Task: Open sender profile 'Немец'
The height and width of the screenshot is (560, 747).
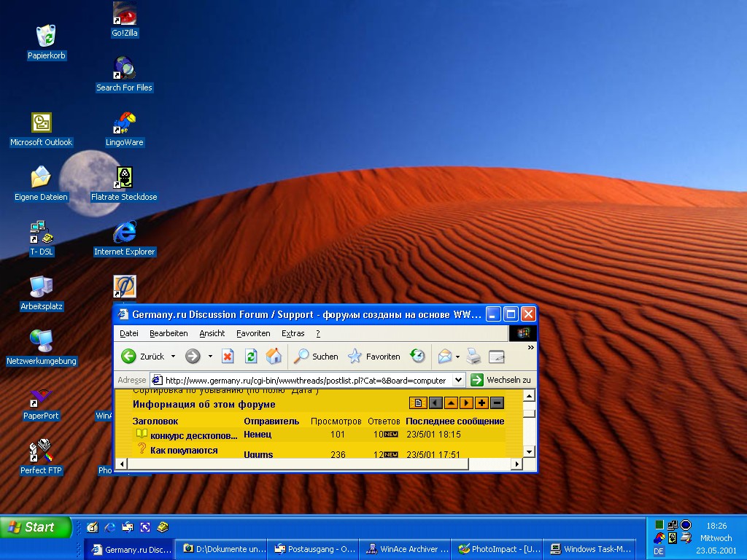Action: tap(258, 434)
